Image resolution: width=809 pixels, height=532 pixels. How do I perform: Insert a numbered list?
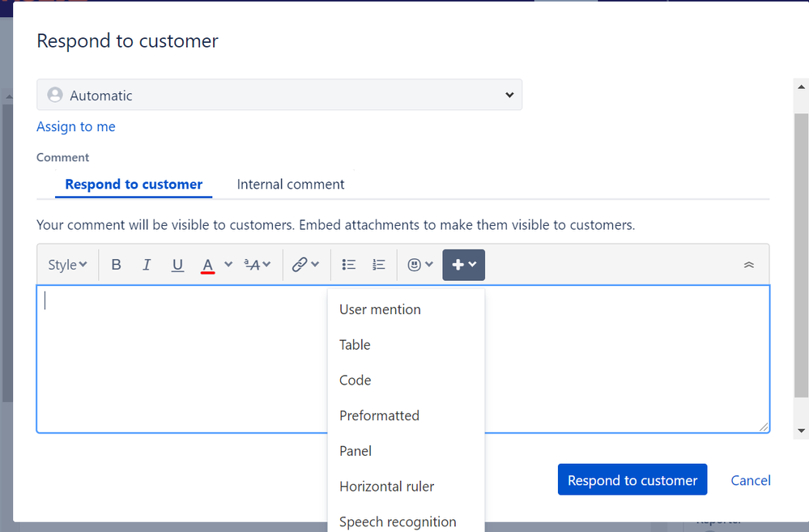tap(379, 265)
